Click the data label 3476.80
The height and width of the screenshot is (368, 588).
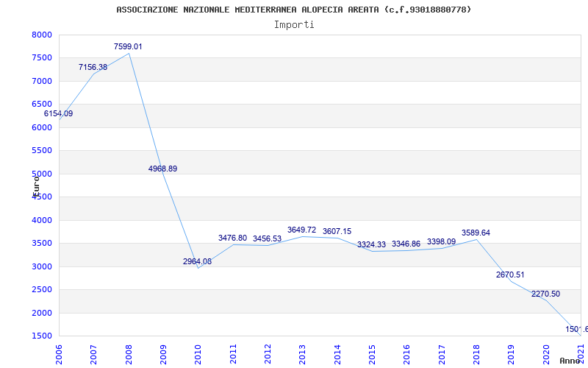coord(232,238)
